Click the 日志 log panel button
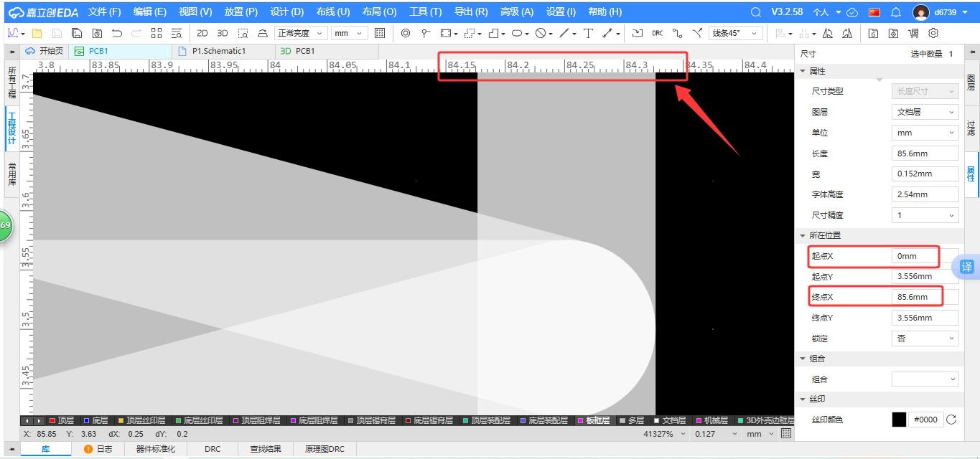Viewport: 980px width, 459px height. tap(98, 449)
